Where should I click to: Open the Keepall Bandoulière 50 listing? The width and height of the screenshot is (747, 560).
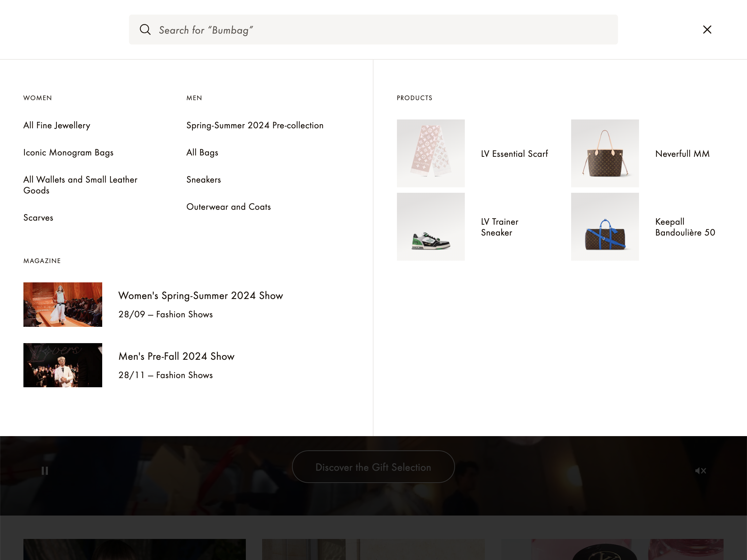tap(685, 227)
